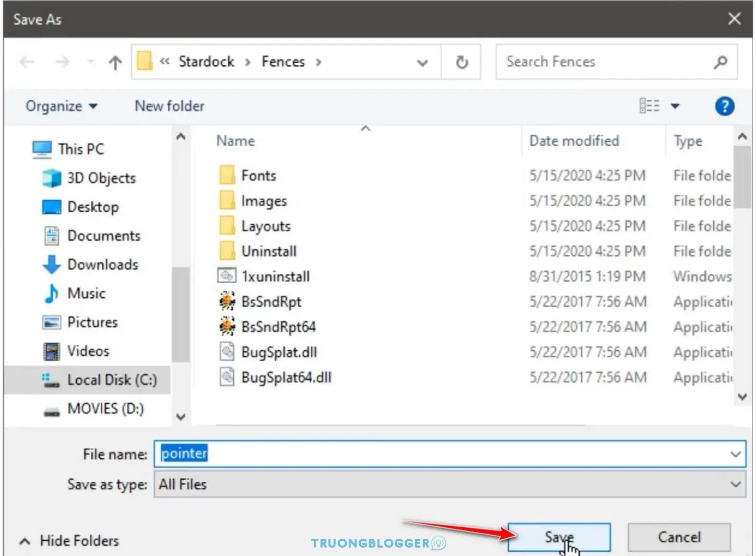
Task: Select the BsSndRpt64 application
Action: (x=278, y=327)
